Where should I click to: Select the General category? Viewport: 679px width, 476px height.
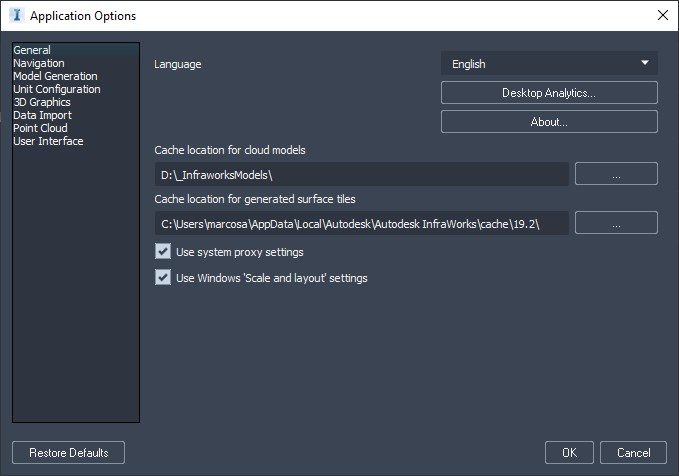pos(32,50)
